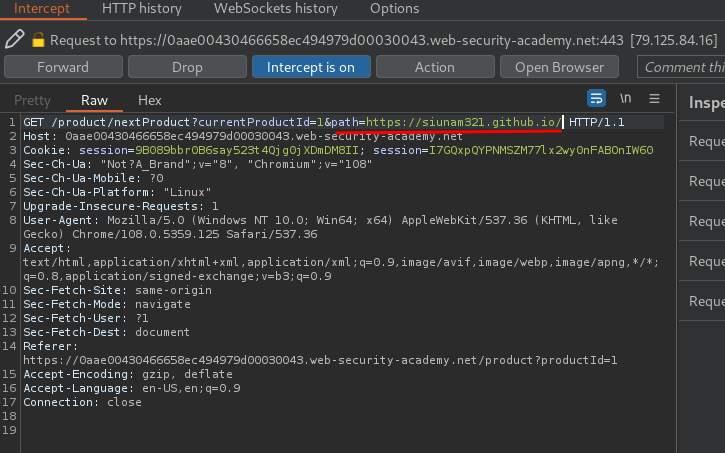Open the Action menu button
Image resolution: width=725 pixels, height=453 pixels.
pos(435,67)
